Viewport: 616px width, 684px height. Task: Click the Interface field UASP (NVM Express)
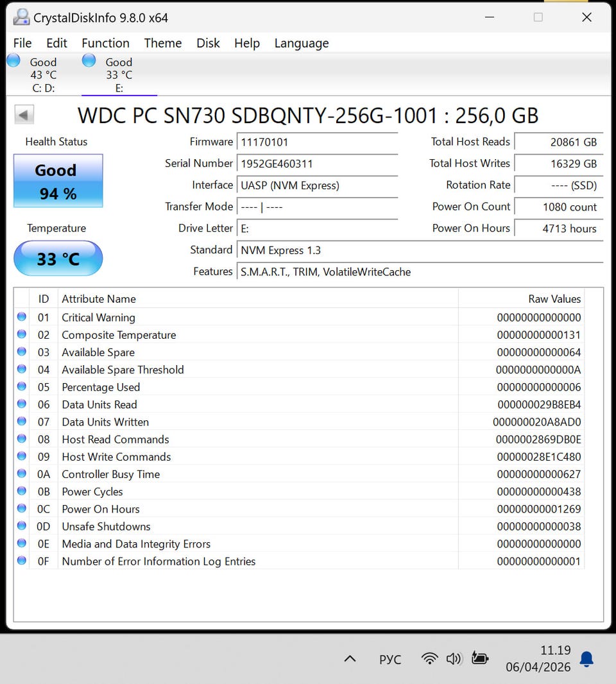pyautogui.click(x=317, y=185)
